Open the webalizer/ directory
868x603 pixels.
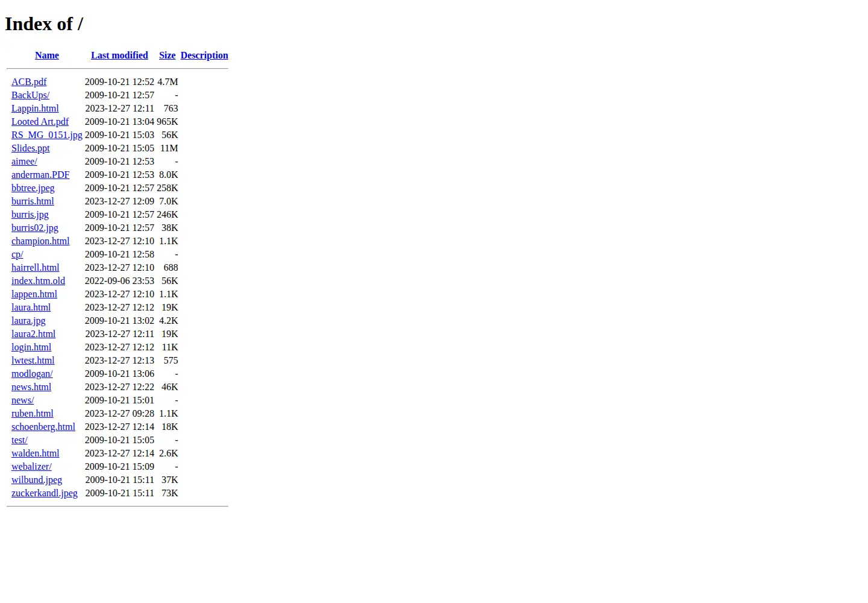31,467
